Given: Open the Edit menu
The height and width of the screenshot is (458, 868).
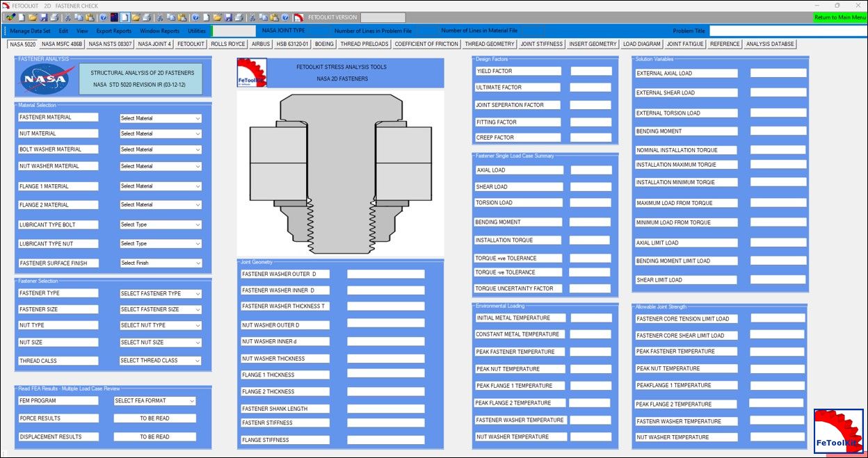Looking at the screenshot, I should [x=63, y=31].
